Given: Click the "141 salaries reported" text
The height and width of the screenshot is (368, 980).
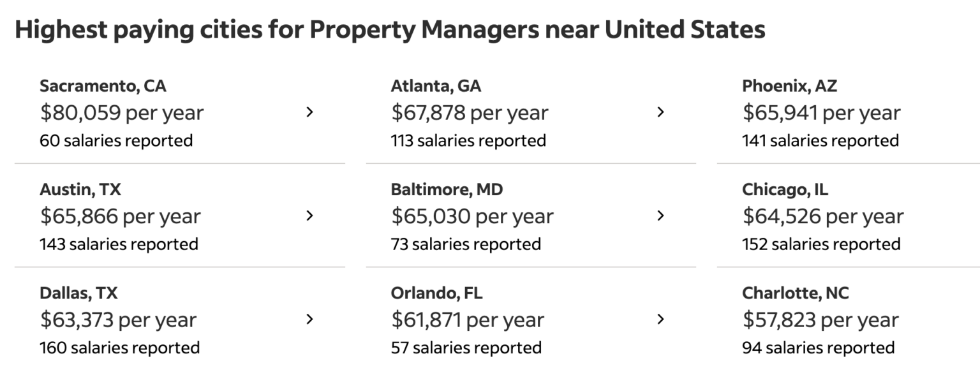Looking at the screenshot, I should (x=820, y=140).
